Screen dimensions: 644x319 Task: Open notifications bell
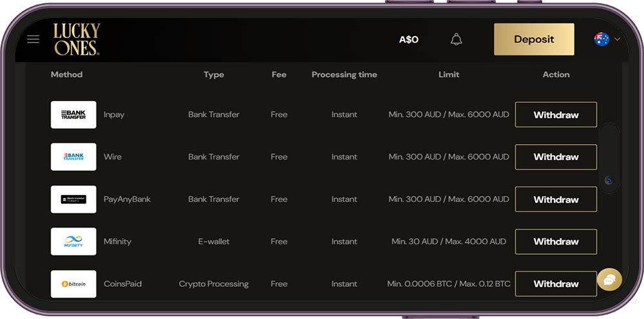(457, 39)
